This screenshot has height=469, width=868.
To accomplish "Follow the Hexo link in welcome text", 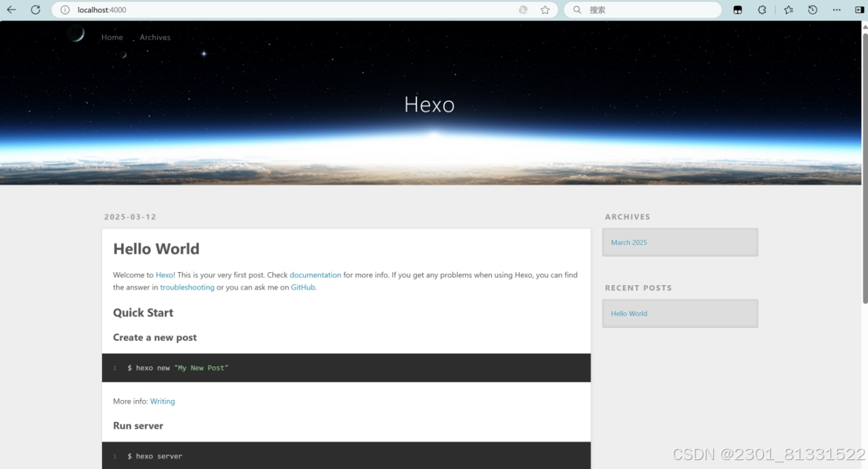I will pyautogui.click(x=164, y=275).
